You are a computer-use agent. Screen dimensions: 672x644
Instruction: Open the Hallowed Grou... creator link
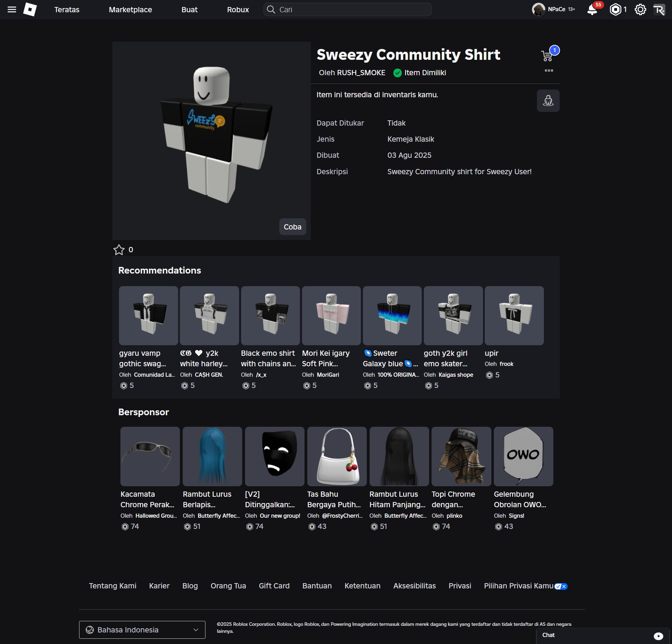point(156,516)
